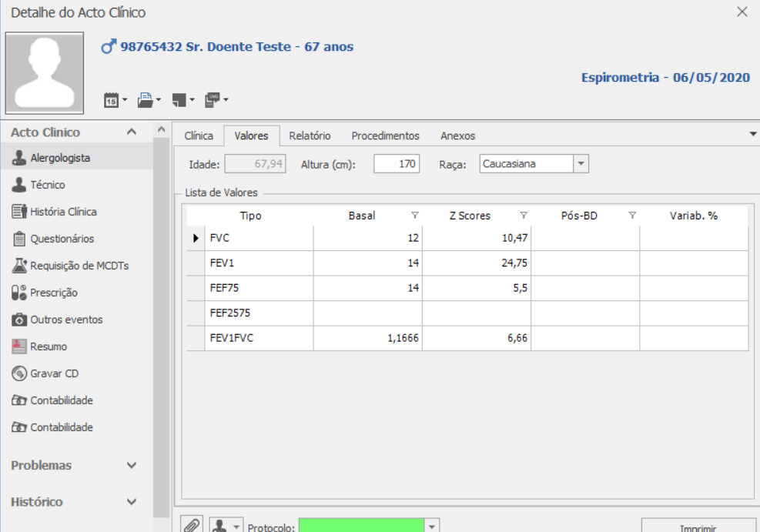
Task: Click the SMS phone icon
Action: tap(212, 100)
